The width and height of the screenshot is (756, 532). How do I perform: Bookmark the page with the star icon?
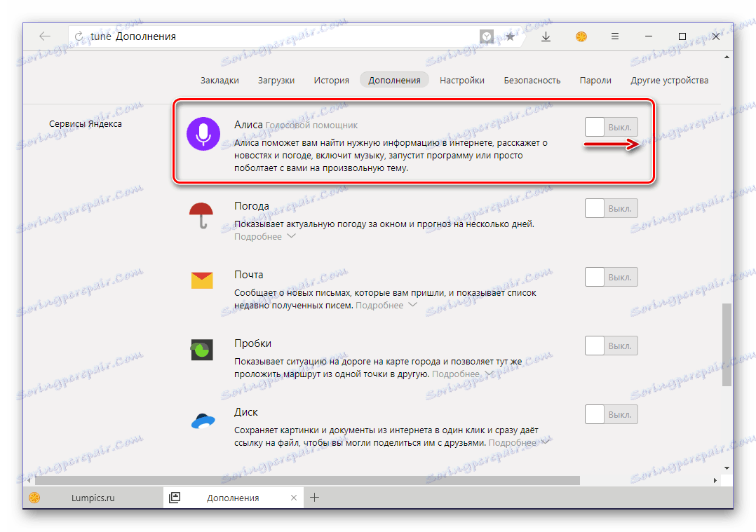[510, 36]
